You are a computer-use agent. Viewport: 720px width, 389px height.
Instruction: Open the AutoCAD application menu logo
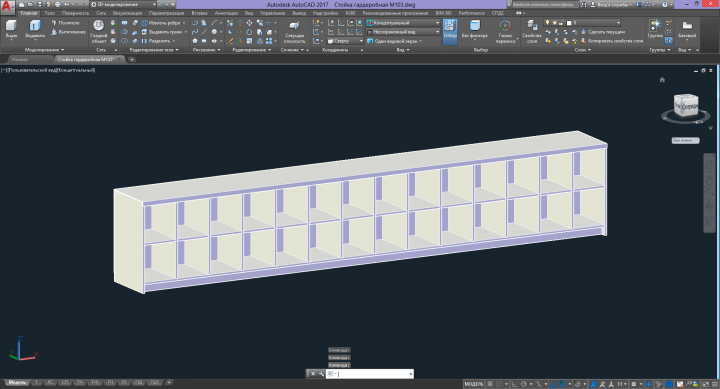pyautogui.click(x=7, y=7)
